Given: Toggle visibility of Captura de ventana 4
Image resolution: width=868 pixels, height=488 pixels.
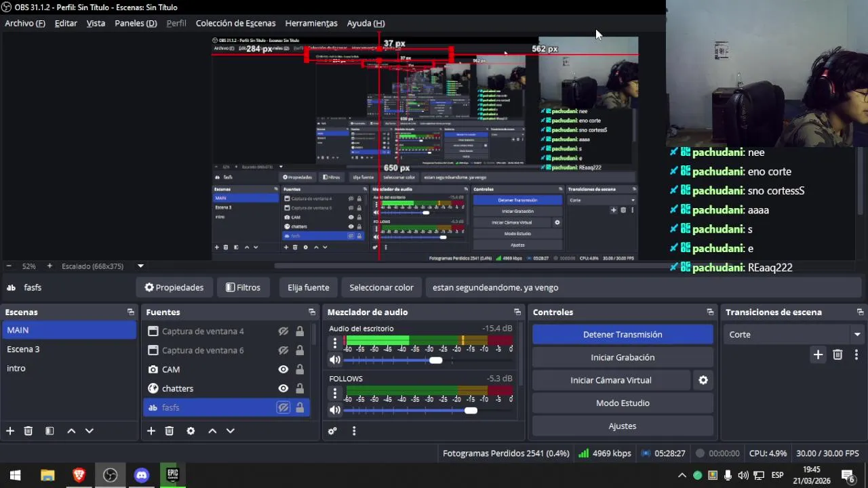Looking at the screenshot, I should [x=283, y=331].
